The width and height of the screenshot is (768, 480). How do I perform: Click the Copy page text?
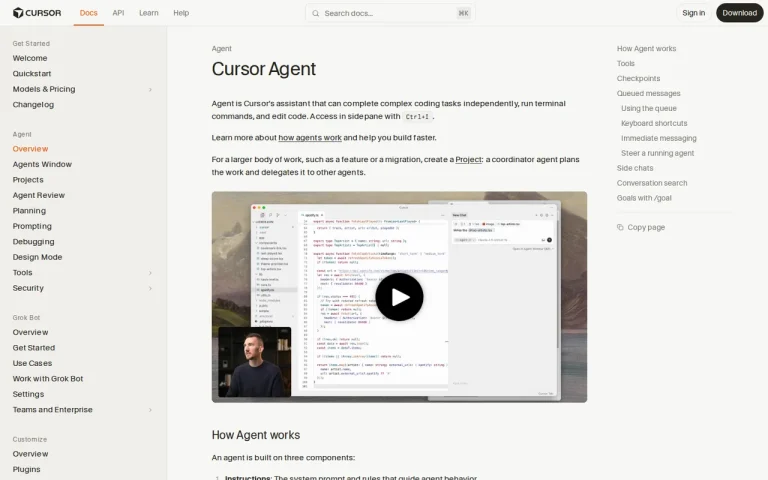coord(646,227)
